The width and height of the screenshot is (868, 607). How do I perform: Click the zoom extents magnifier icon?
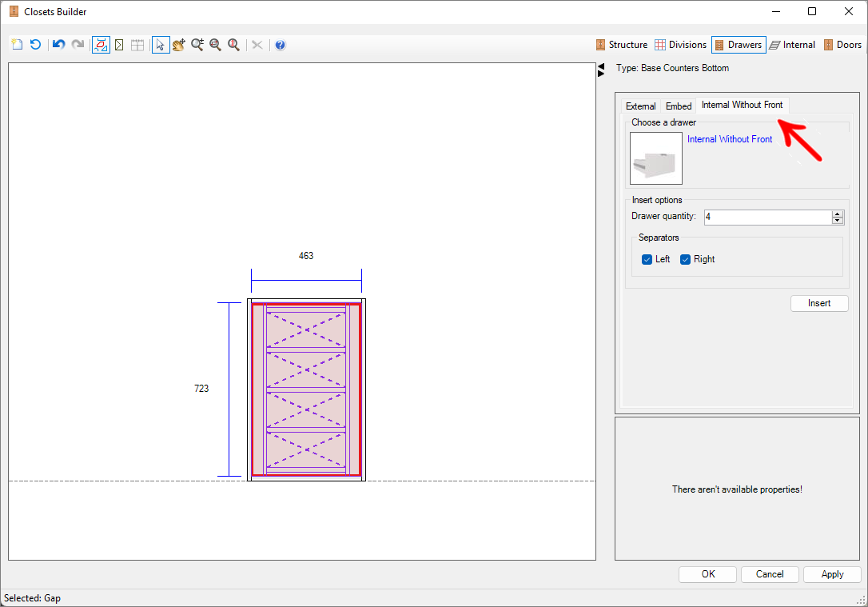coord(233,45)
